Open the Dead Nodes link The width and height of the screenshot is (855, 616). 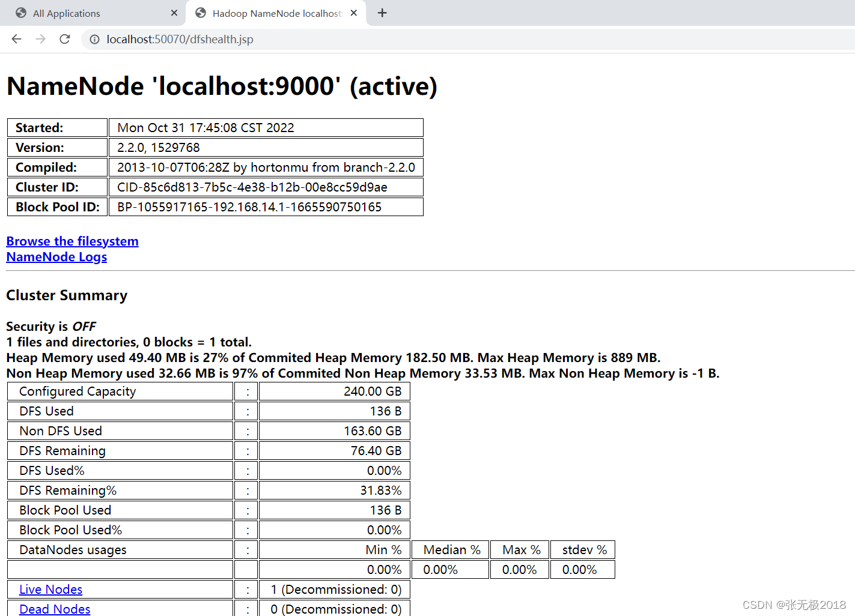tap(55, 609)
